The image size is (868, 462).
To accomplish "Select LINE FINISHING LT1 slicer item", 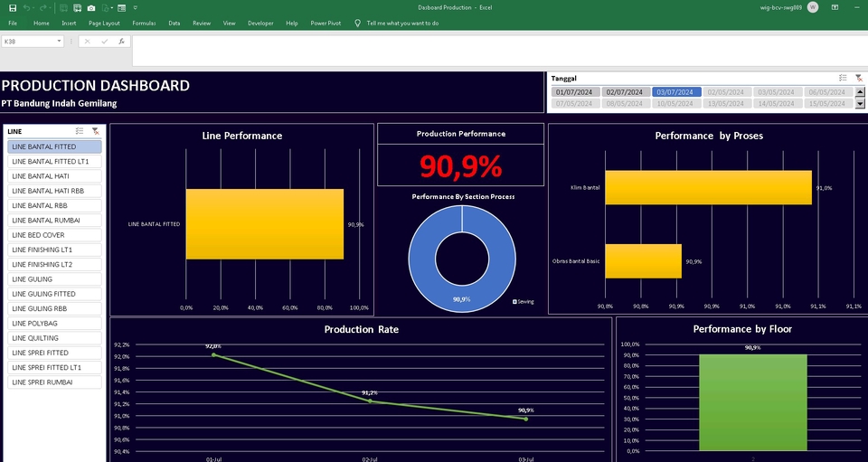I will pyautogui.click(x=54, y=250).
